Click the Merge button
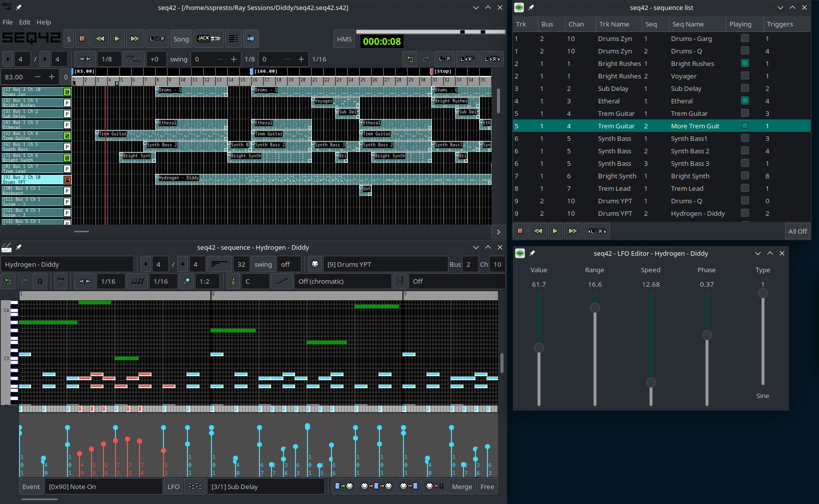Screen dimensions: 819x504 pos(461,487)
